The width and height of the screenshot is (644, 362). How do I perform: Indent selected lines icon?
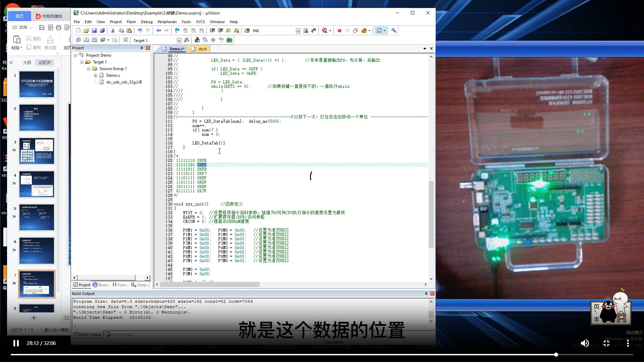(212, 31)
